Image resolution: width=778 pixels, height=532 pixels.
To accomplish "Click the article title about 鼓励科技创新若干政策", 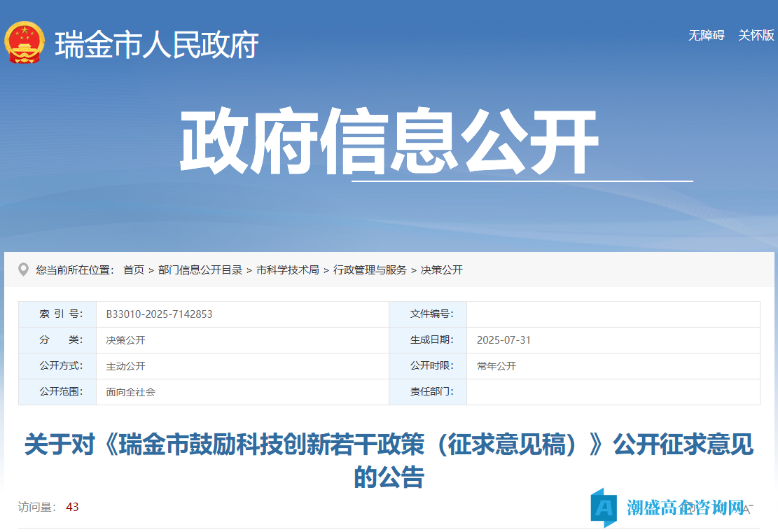I will click(x=389, y=460).
